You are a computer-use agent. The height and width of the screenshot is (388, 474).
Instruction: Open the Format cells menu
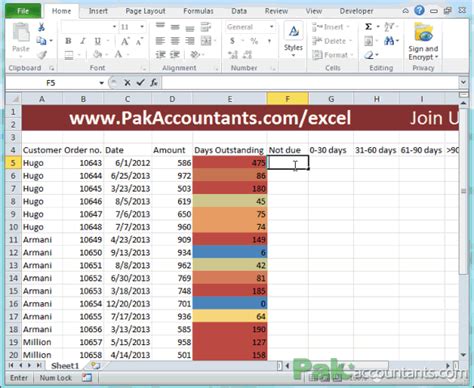331,55
